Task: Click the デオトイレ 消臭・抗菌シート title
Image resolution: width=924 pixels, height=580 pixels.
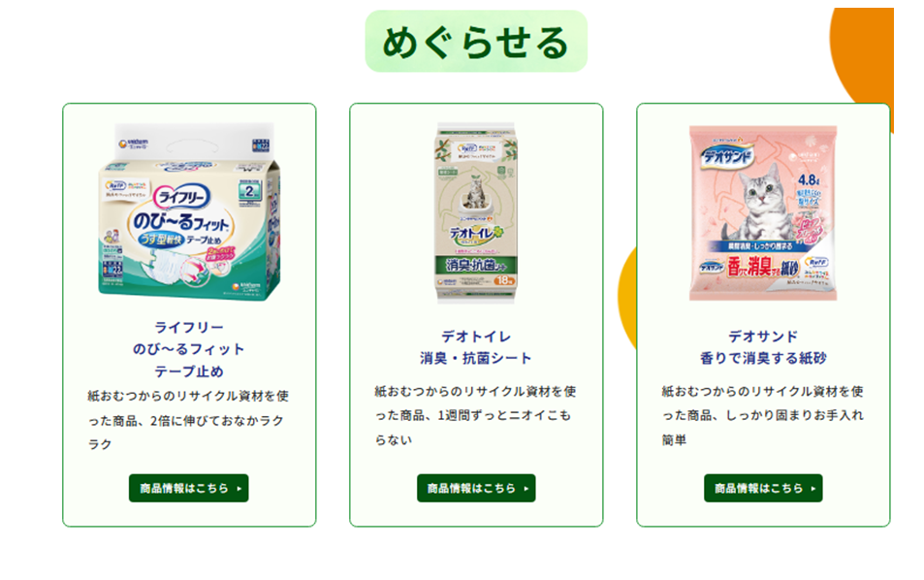Action: click(x=476, y=347)
